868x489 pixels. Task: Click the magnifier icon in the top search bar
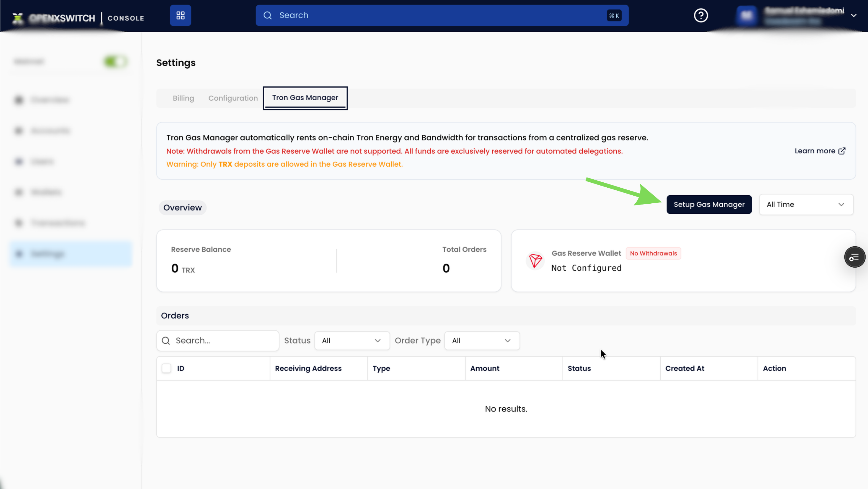(x=268, y=15)
